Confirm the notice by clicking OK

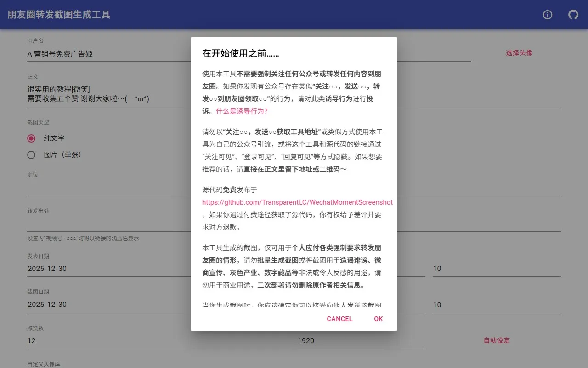[x=378, y=319]
